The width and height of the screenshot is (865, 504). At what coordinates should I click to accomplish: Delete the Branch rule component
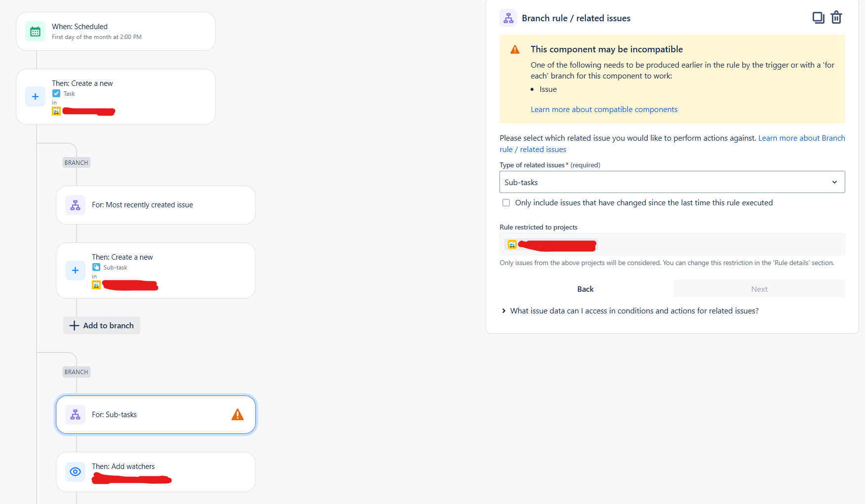click(836, 18)
